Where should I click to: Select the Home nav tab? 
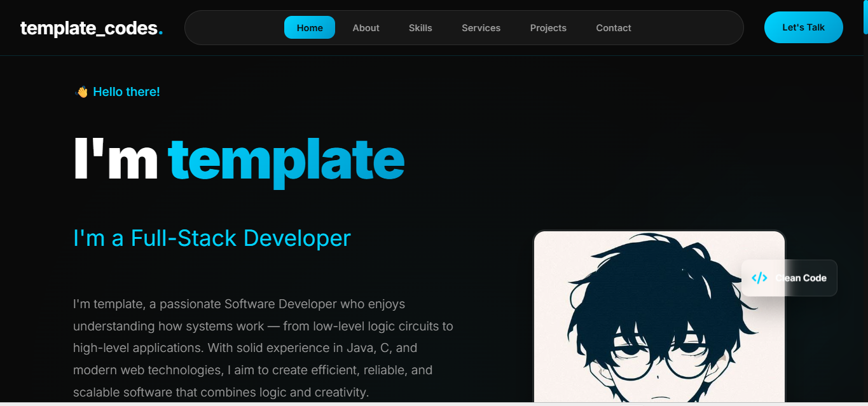pyautogui.click(x=310, y=28)
